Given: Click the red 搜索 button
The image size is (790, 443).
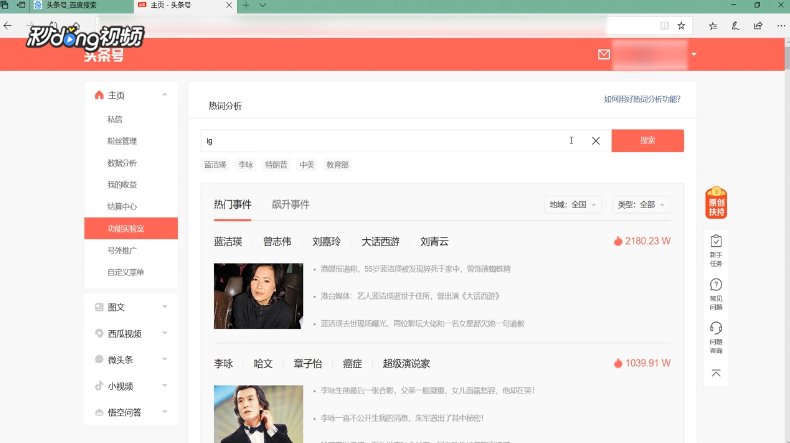Looking at the screenshot, I should (x=647, y=141).
